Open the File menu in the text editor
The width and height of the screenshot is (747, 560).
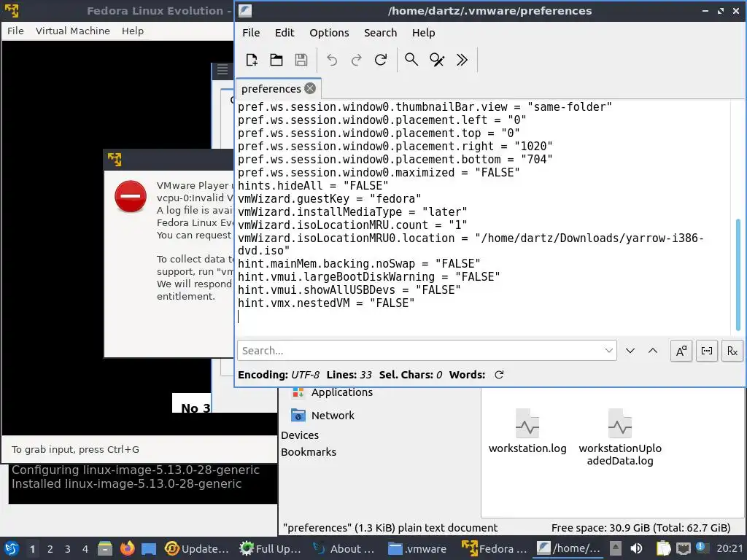251,33
